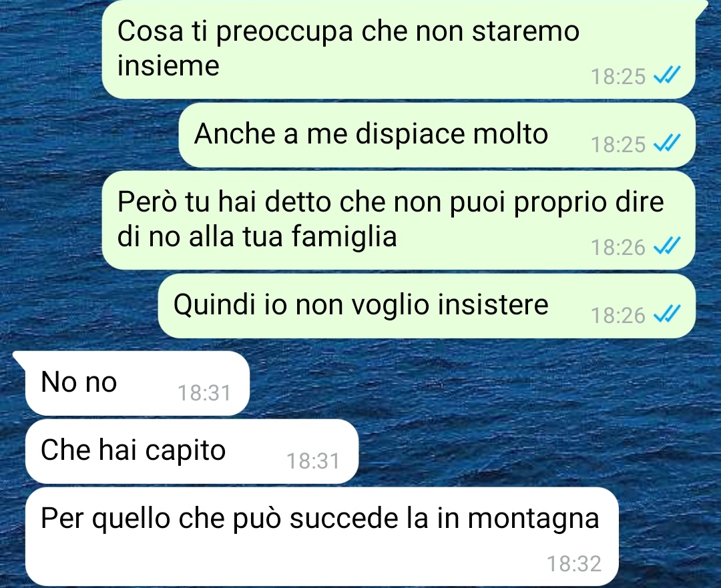Tap 'Per quello che può succede la in montagna'
Screen dimensions: 721x588
point(322,537)
